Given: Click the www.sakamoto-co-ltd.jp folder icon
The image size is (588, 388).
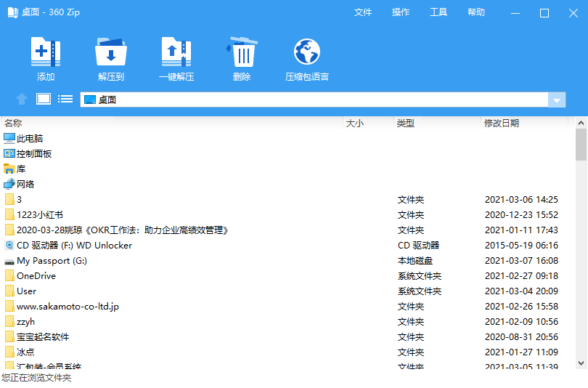Looking at the screenshot, I should pyautogui.click(x=9, y=306).
